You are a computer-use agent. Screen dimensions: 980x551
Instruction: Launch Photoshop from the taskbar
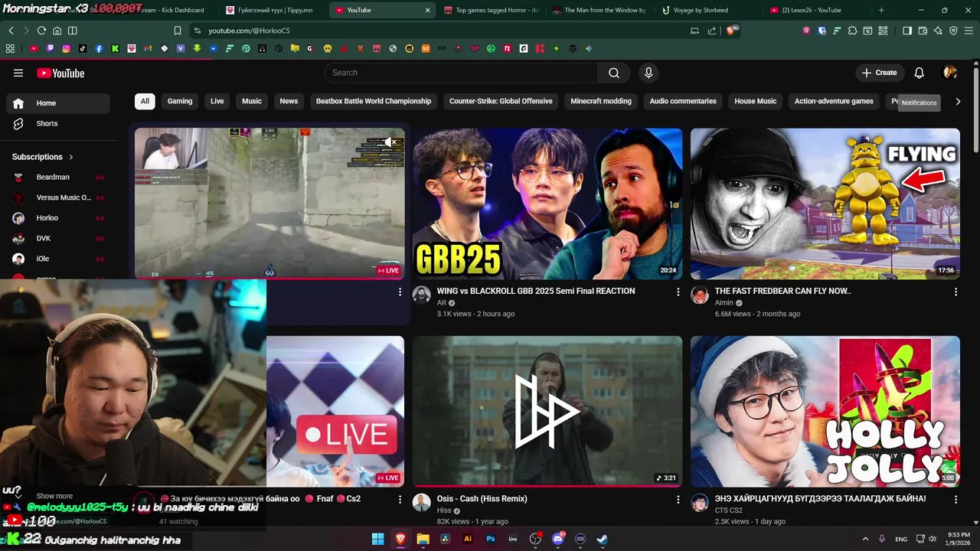[x=491, y=539]
